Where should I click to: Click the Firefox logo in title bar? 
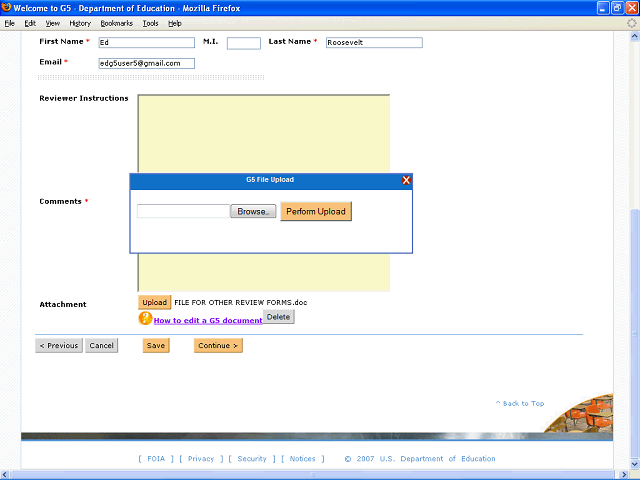pyautogui.click(x=6, y=7)
